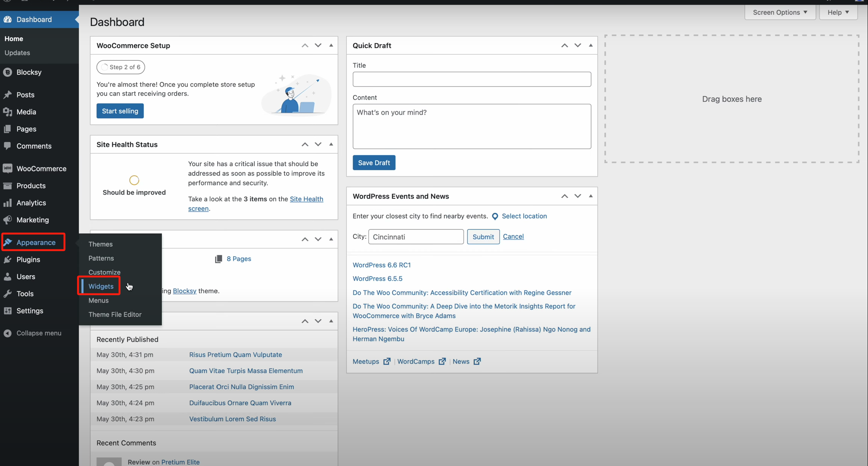Viewport: 868px width, 466px height.
Task: Select Theme File Editor submenu item
Action: [115, 315]
